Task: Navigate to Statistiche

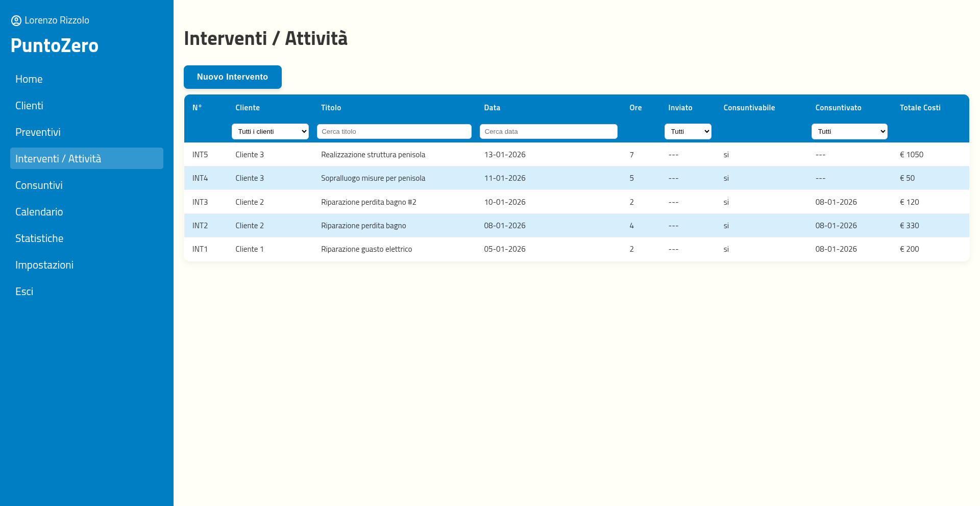Action: [39, 238]
